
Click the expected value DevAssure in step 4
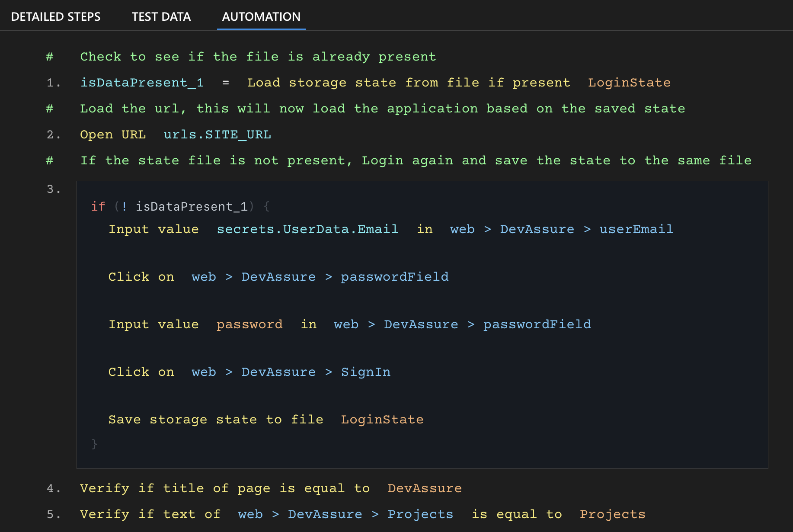[x=424, y=488]
